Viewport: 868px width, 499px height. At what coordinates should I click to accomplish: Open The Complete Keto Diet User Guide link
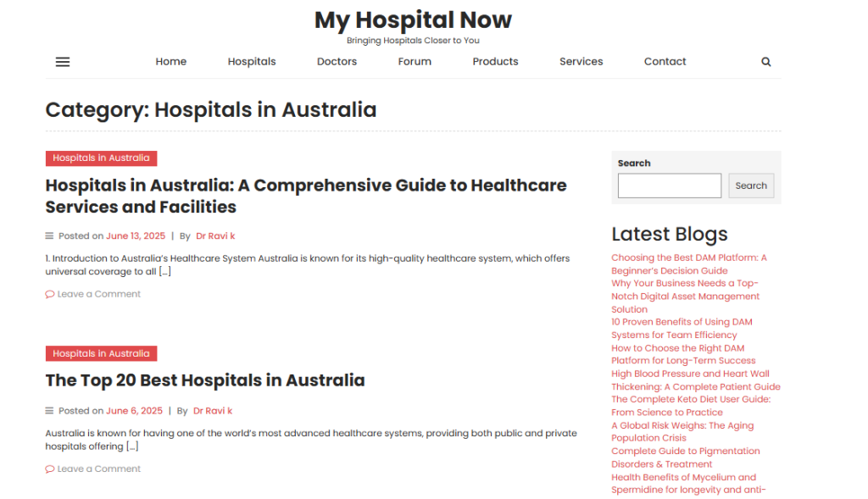tap(691, 406)
